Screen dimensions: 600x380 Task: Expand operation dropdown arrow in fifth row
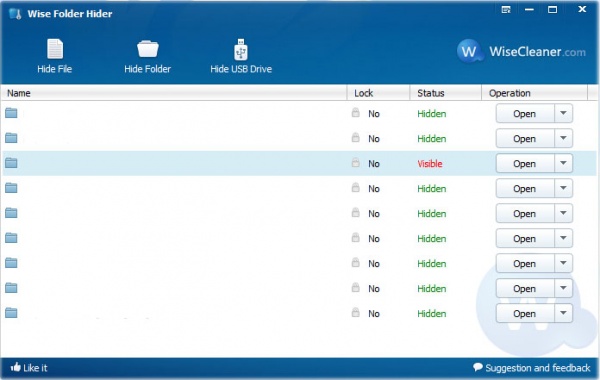563,214
